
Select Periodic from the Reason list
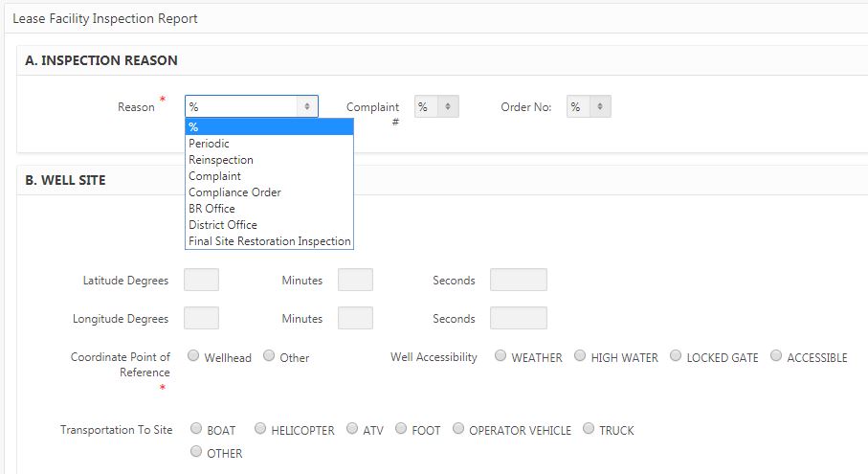click(x=209, y=144)
